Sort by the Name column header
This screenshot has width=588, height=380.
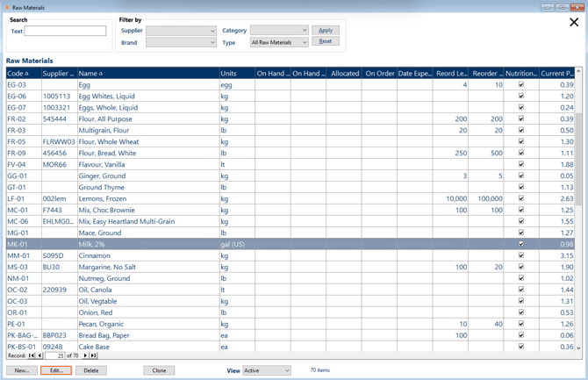(148, 74)
